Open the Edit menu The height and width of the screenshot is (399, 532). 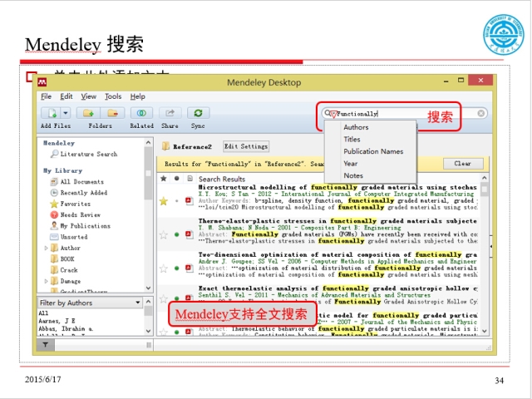click(66, 96)
